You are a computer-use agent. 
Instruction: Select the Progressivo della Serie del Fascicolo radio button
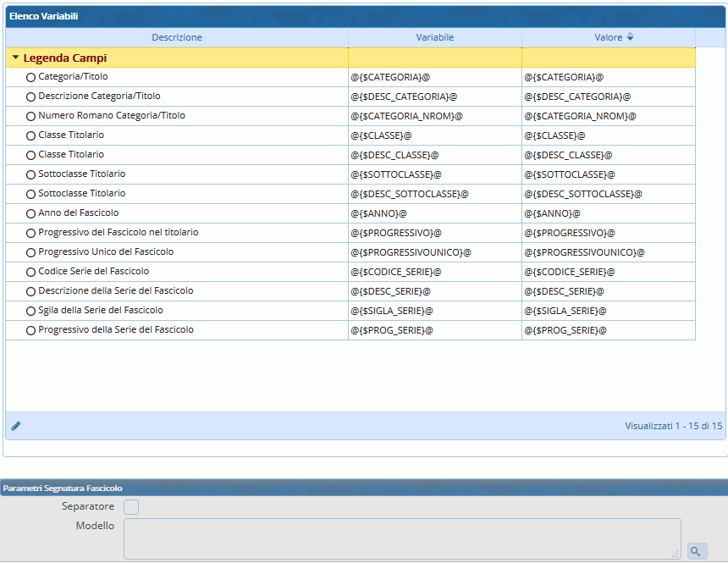(31, 330)
